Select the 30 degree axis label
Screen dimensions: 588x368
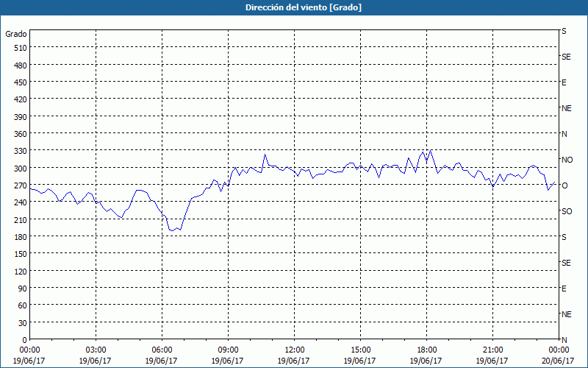[23, 323]
